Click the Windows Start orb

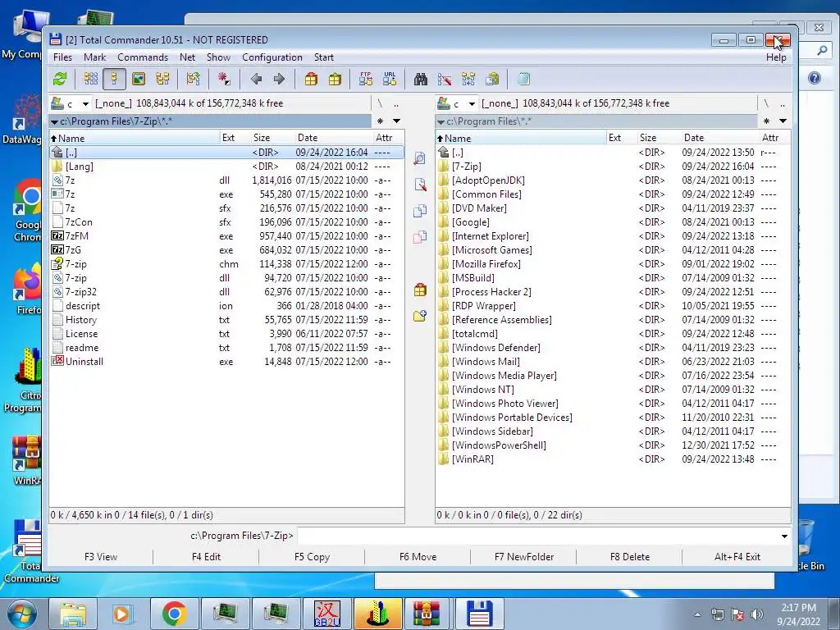click(21, 614)
